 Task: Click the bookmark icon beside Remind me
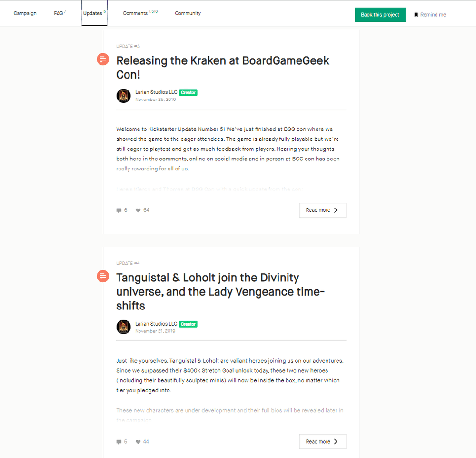(x=416, y=15)
